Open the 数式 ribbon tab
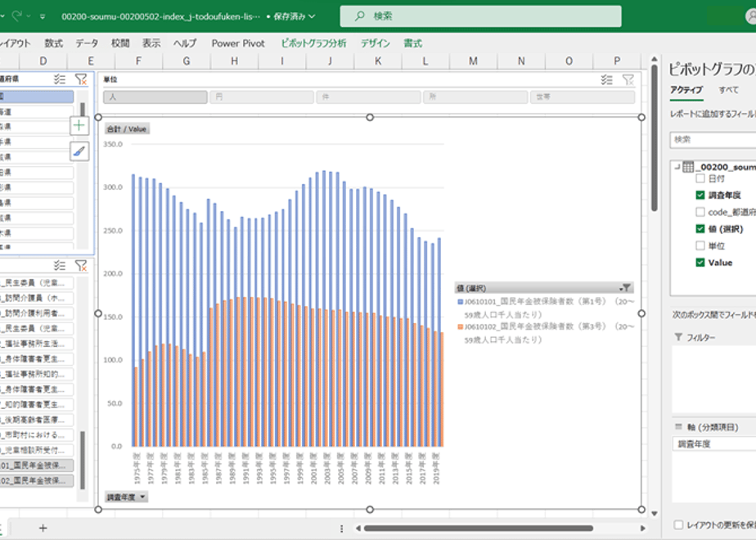The height and width of the screenshot is (540, 756). click(53, 43)
